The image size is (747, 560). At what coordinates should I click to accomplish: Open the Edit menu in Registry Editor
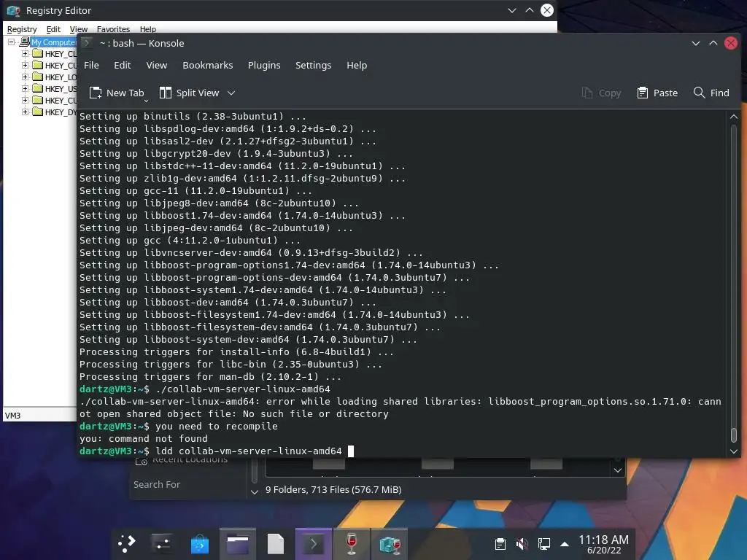point(53,29)
